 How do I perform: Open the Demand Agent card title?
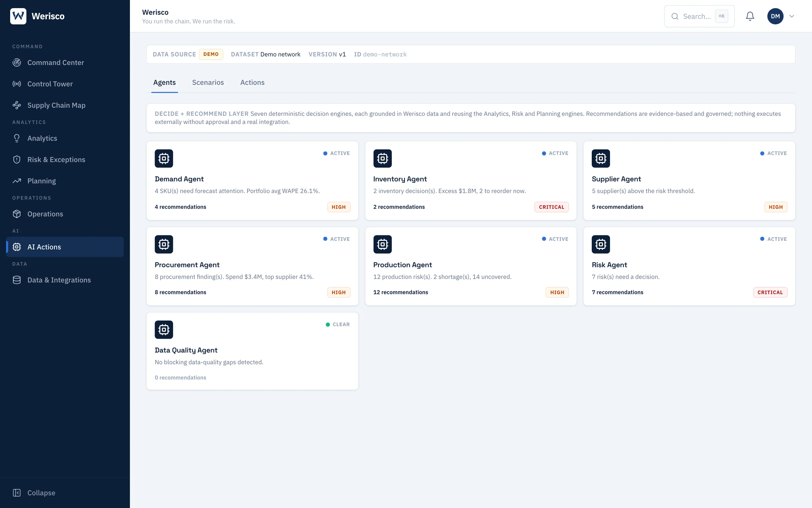179,179
